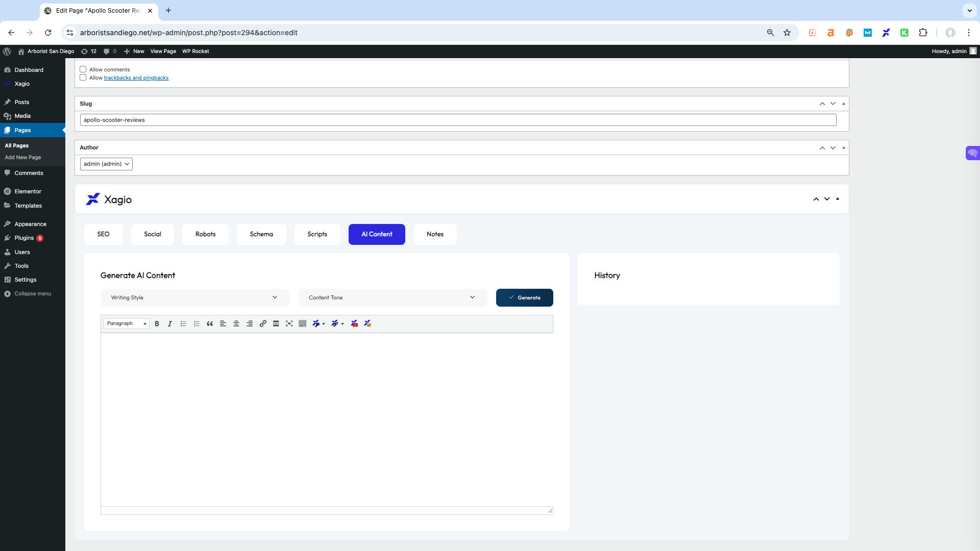Viewport: 980px width, 551px height.
Task: Open Author admin select box
Action: (106, 164)
